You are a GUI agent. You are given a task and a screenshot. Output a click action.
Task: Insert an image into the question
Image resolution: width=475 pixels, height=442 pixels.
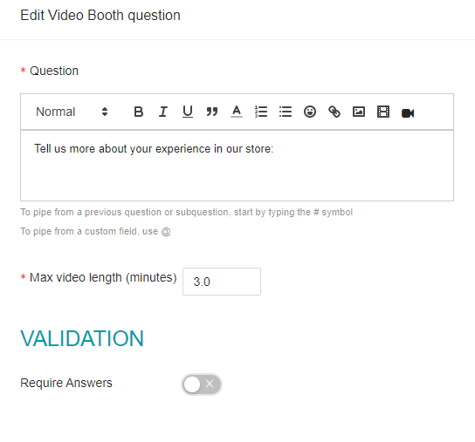(x=359, y=112)
